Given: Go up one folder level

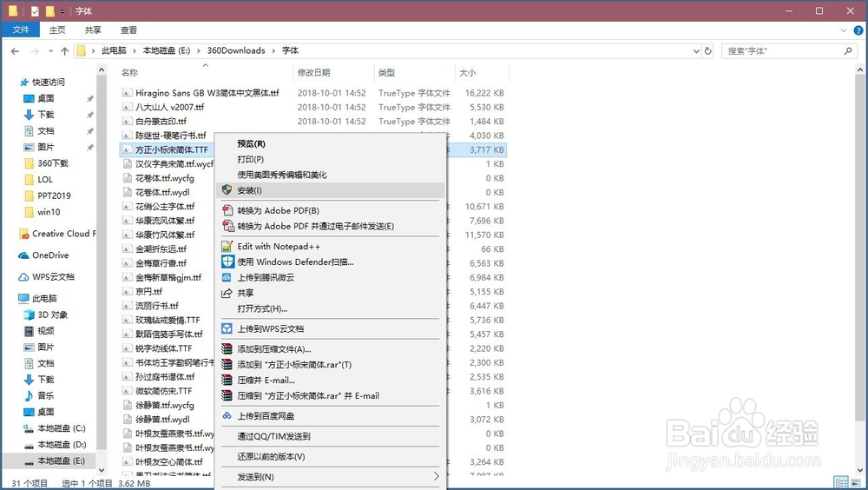Looking at the screenshot, I should point(65,51).
